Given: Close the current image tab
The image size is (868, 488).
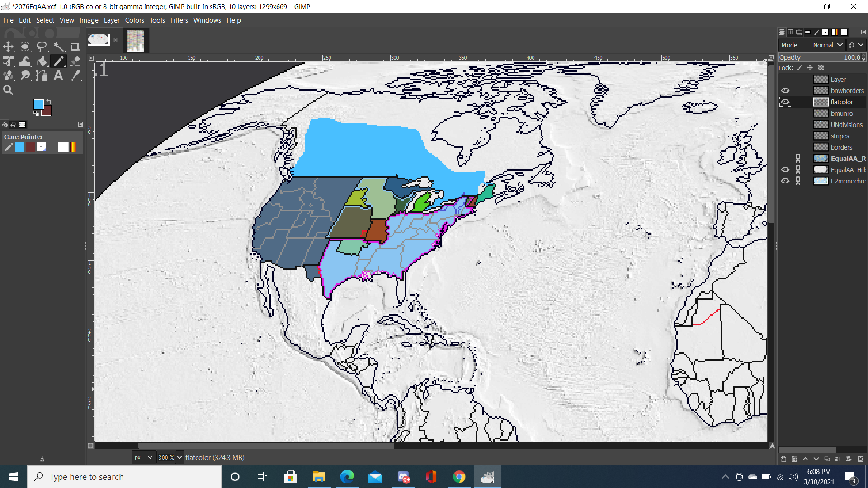Looking at the screenshot, I should pyautogui.click(x=116, y=40).
